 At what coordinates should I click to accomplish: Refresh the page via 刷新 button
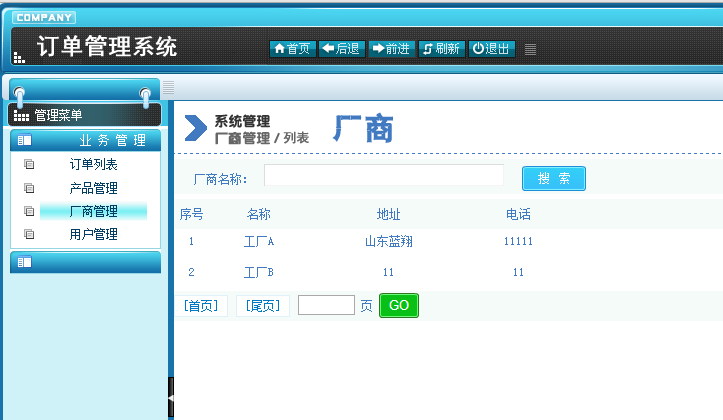[x=442, y=48]
